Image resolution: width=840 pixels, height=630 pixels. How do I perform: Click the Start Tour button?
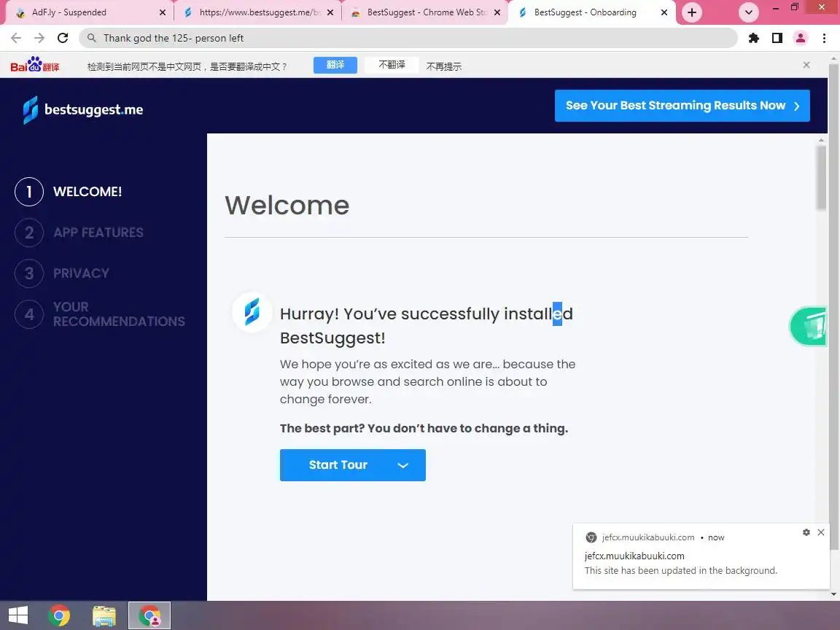pyautogui.click(x=352, y=465)
